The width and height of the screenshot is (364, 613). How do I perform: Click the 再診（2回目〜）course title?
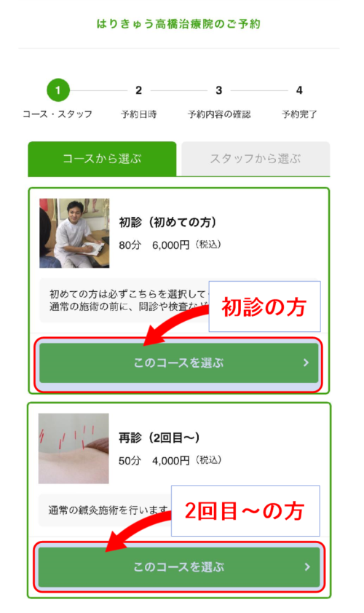tap(159, 438)
